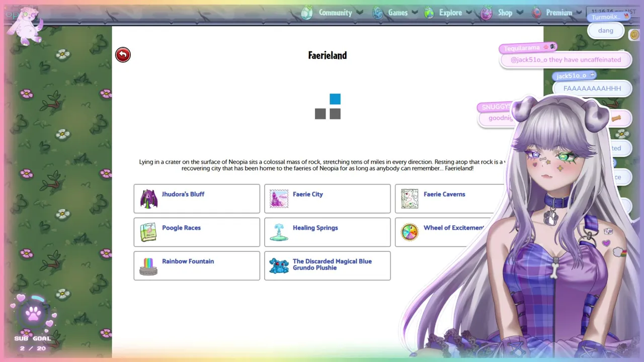Click the jack51o_o chat username
The height and width of the screenshot is (362, 644).
coord(571,76)
